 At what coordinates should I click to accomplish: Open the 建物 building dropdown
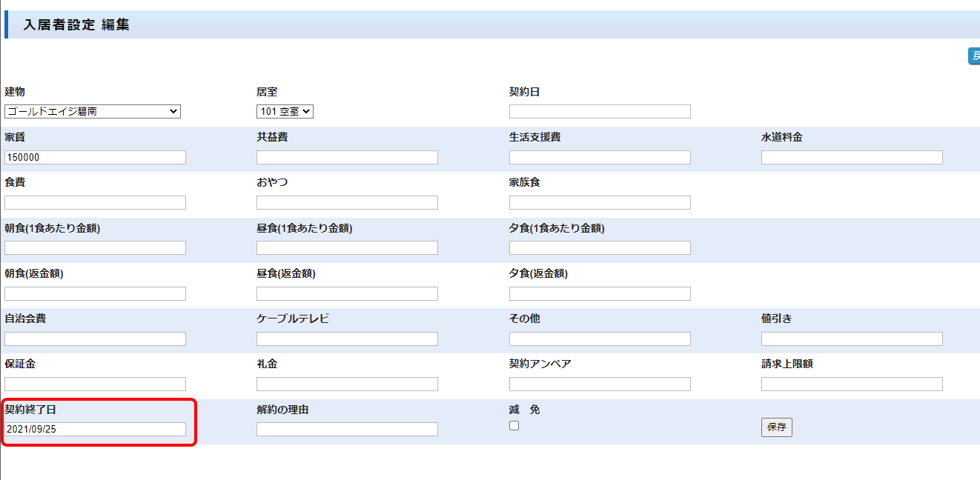(93, 112)
